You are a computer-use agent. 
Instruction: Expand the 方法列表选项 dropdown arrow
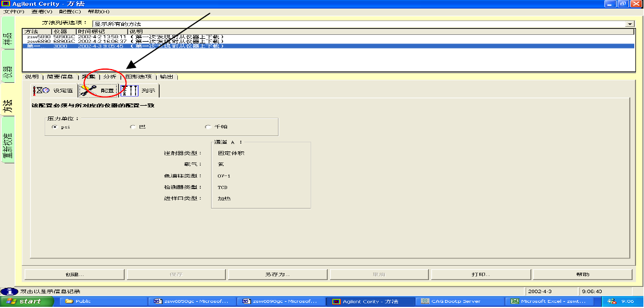coord(630,24)
